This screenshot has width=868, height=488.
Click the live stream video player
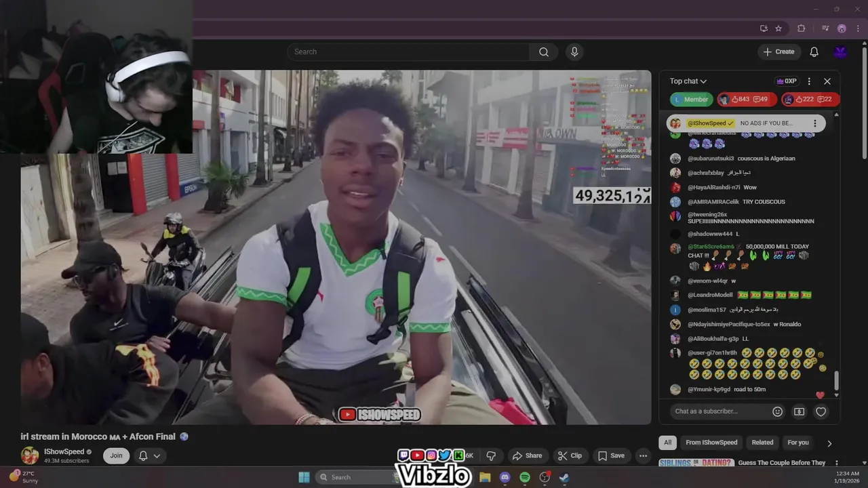click(x=336, y=247)
